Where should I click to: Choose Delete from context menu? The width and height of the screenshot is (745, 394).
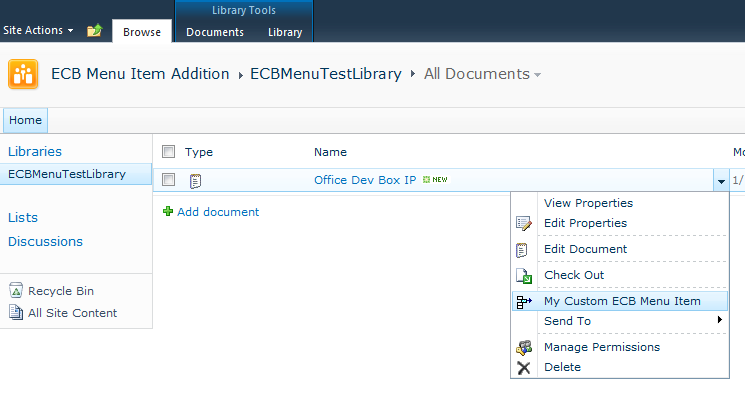click(562, 367)
